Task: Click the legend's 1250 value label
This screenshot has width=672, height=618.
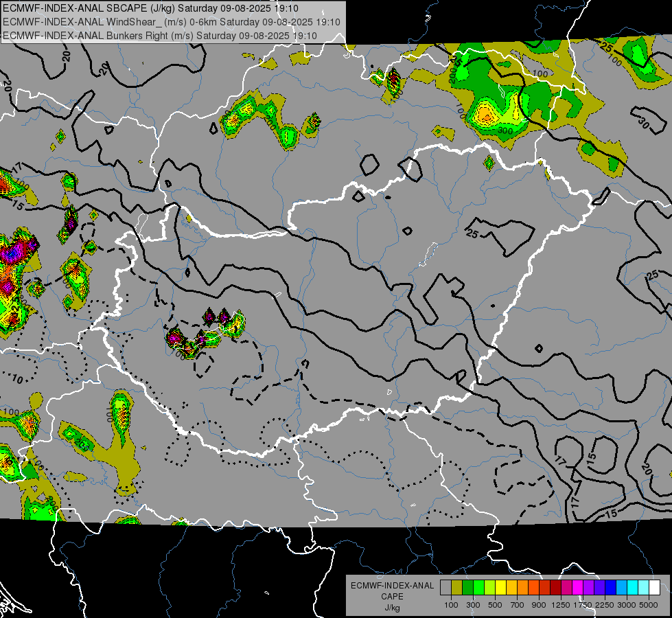Action: click(561, 605)
